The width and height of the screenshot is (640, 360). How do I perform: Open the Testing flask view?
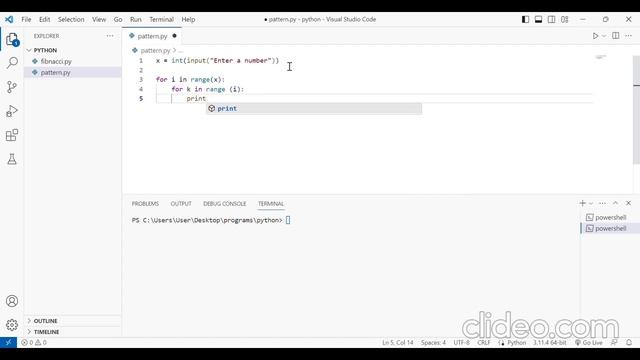[12, 159]
